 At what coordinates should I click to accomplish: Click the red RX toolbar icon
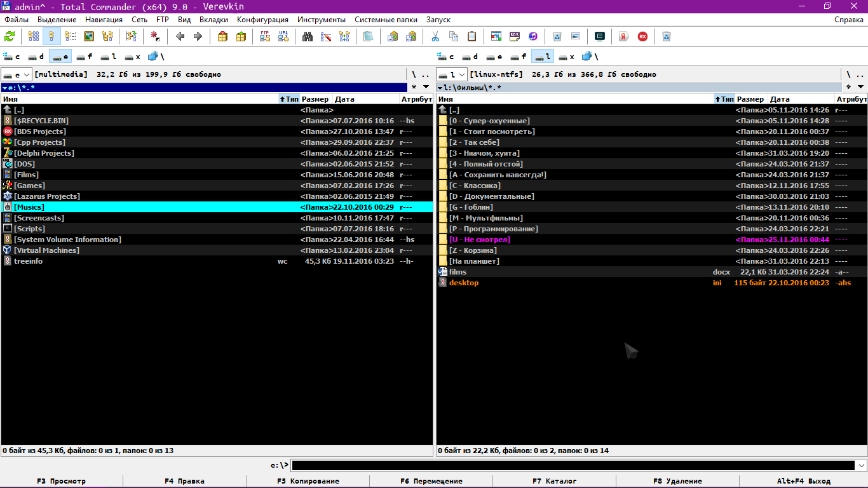point(642,36)
